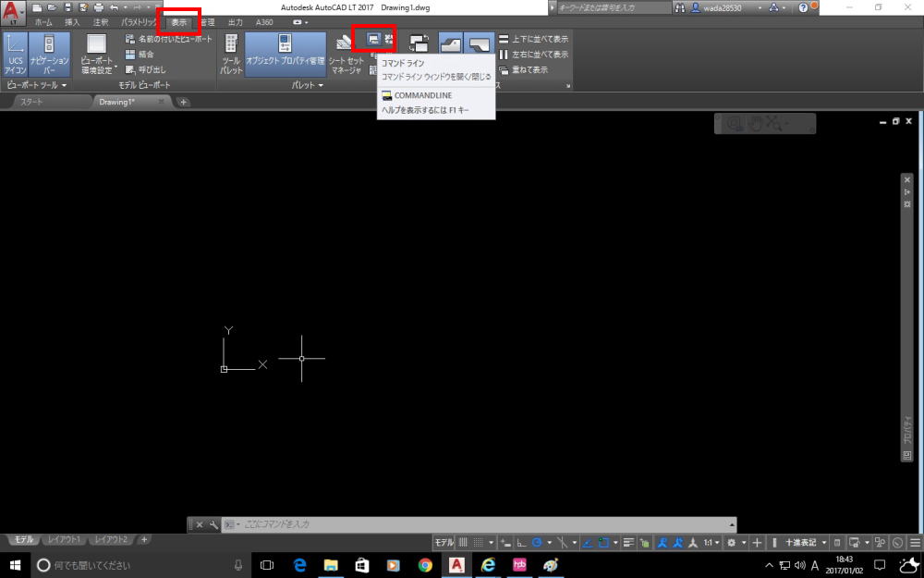Screen dimensions: 924x578
Task: Toggle object snap in status bar
Action: tap(602, 543)
